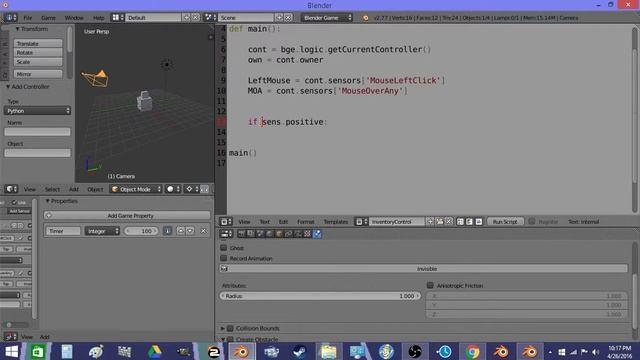
Task: Expand the Collision Bounds section
Action: pyautogui.click(x=223, y=328)
